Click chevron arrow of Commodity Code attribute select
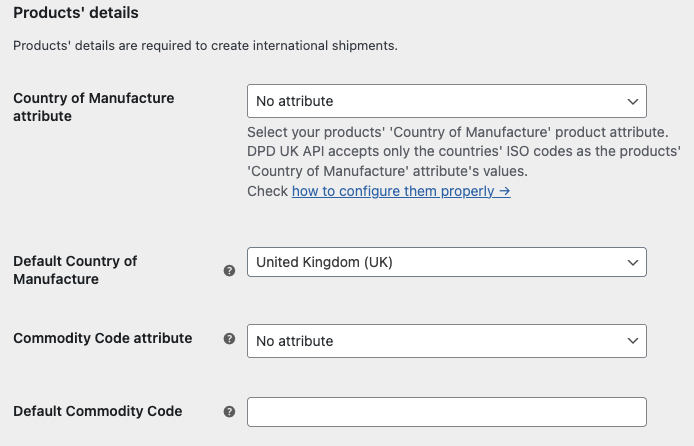 coord(632,341)
